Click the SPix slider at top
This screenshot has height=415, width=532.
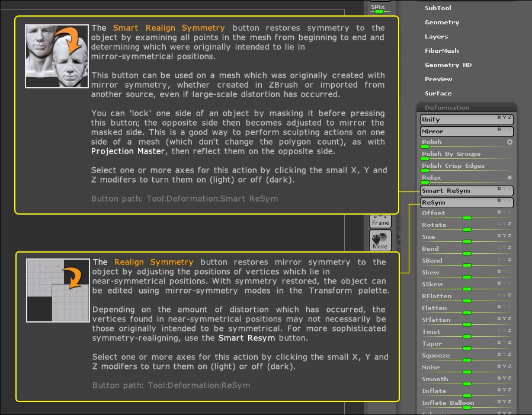[x=380, y=9]
